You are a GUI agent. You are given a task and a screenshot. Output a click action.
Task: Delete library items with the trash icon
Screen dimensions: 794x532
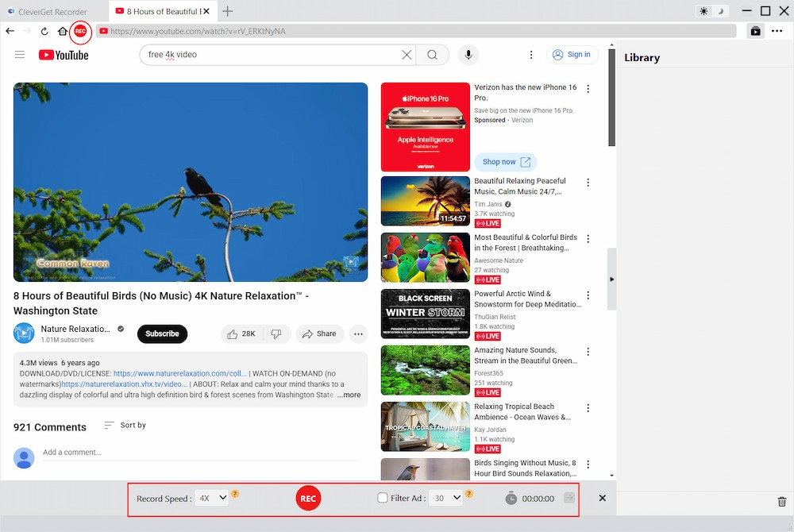click(x=782, y=502)
